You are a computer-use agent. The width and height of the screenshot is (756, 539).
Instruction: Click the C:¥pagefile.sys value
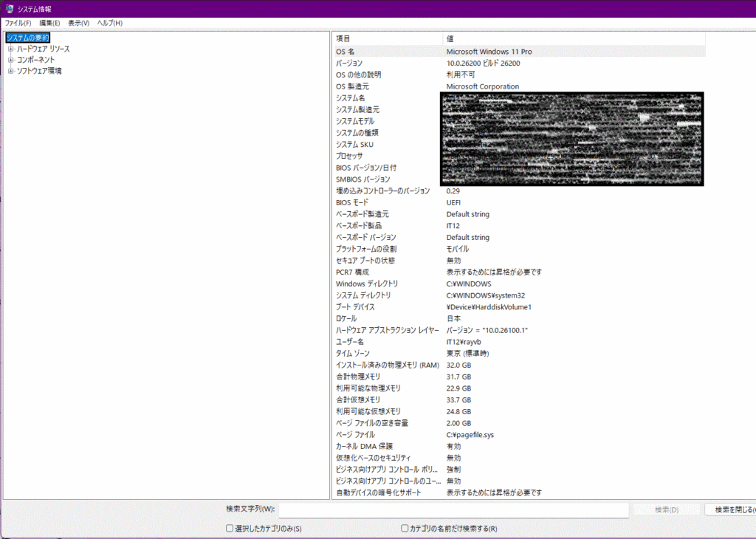click(470, 434)
